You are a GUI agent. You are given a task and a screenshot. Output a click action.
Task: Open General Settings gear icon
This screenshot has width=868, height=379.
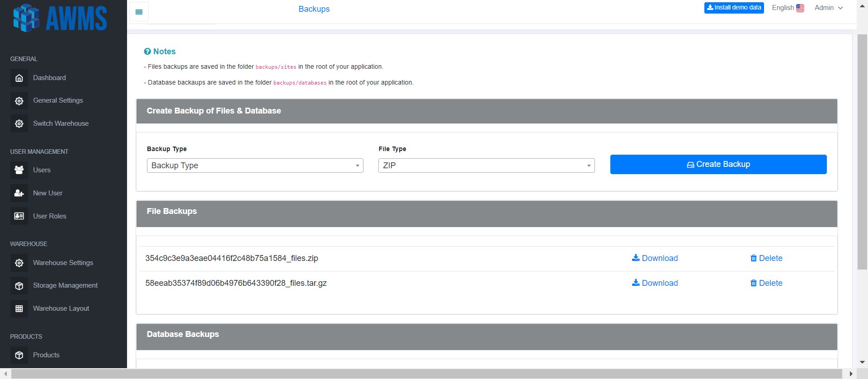[19, 101]
